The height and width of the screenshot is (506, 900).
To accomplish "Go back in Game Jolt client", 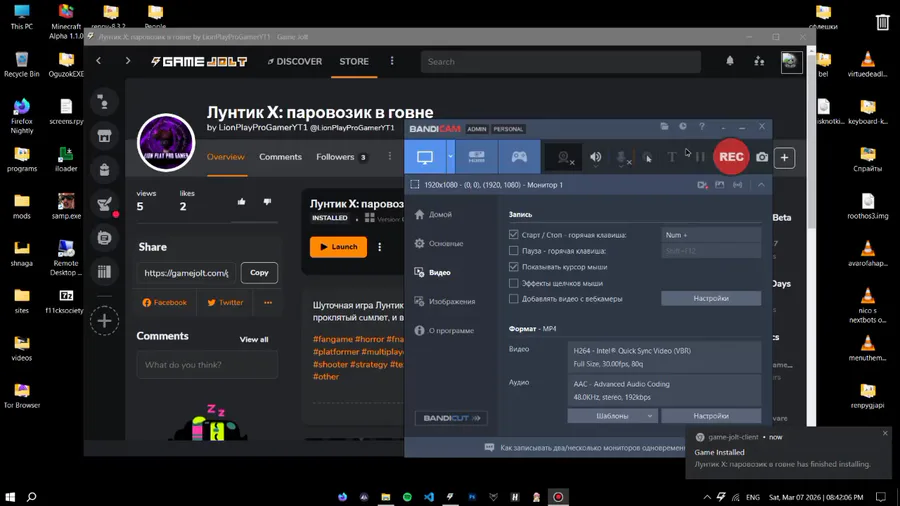I will tap(98, 61).
